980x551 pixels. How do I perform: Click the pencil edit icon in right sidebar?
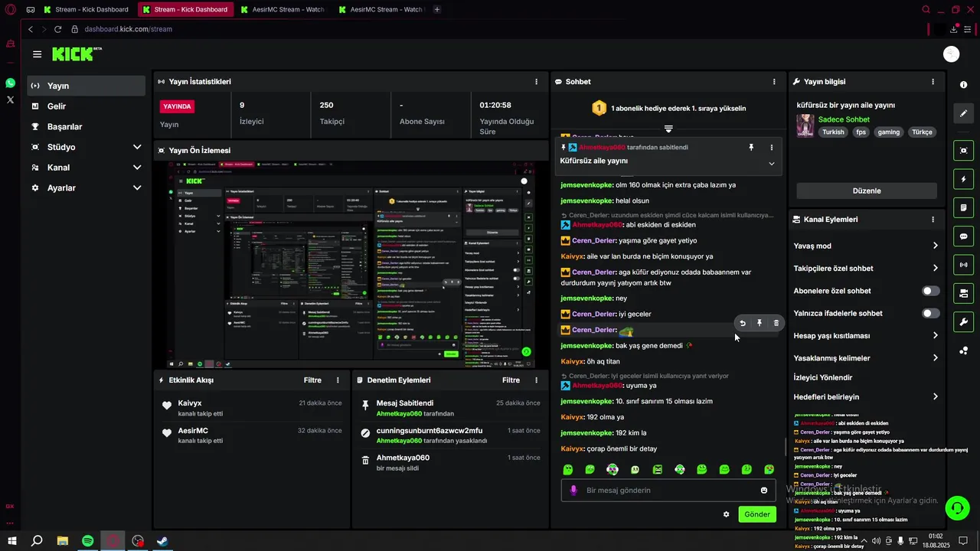coord(963,113)
